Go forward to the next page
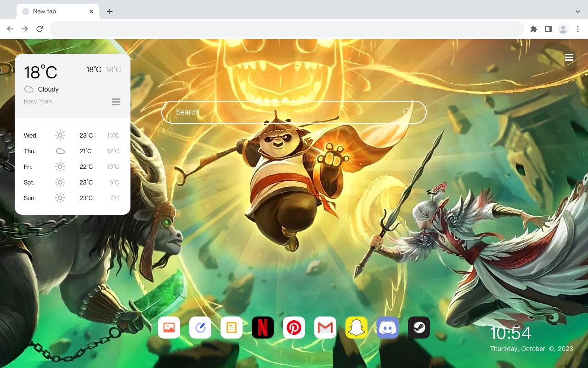This screenshot has height=368, width=588. coord(25,29)
